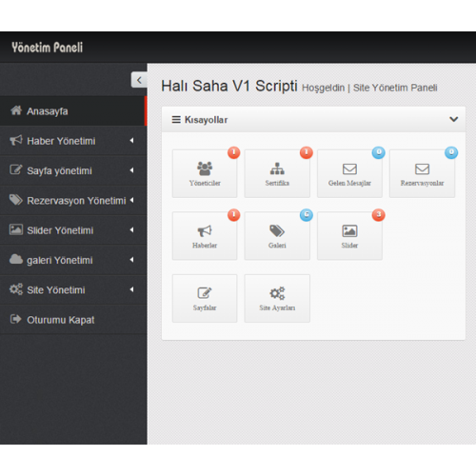
Task: Expand the Rezervasyon Yönetimi menu
Action: 73,200
